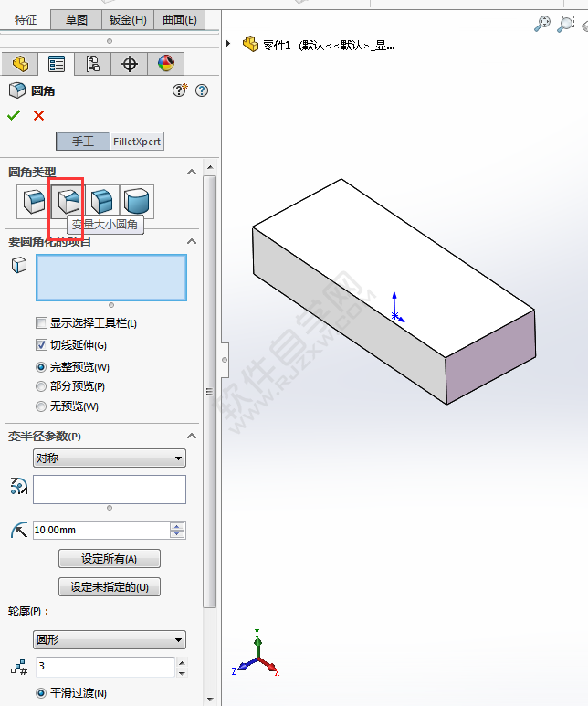Collapse the 变半径参数 section
Viewport: 588px width, 706px height.
click(192, 436)
